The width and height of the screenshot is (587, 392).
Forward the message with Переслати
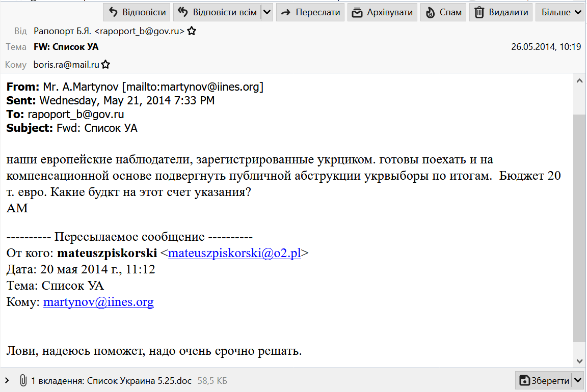point(310,12)
